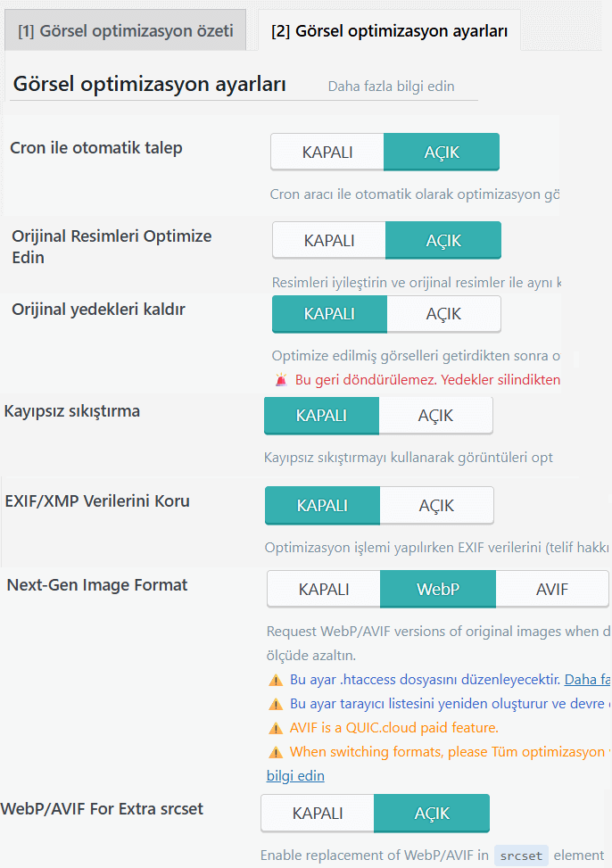Disable Cron ile otomatik talep
This screenshot has width=612, height=868.
tap(327, 152)
